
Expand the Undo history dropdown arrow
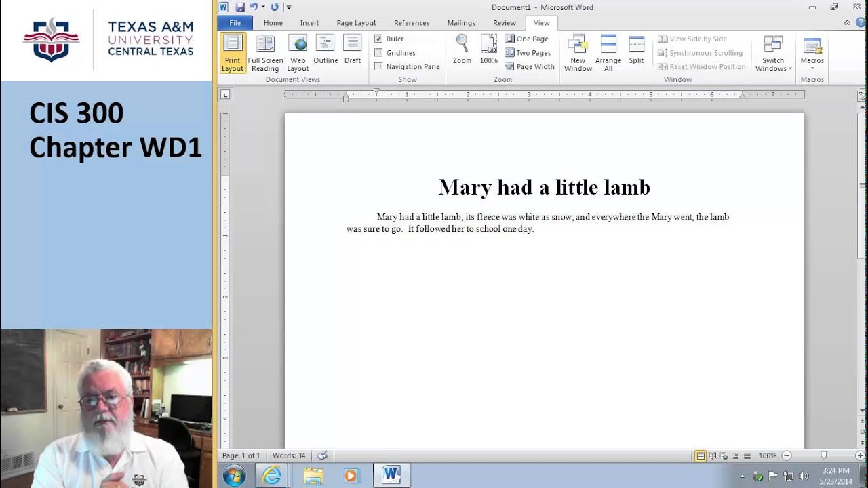tap(263, 7)
